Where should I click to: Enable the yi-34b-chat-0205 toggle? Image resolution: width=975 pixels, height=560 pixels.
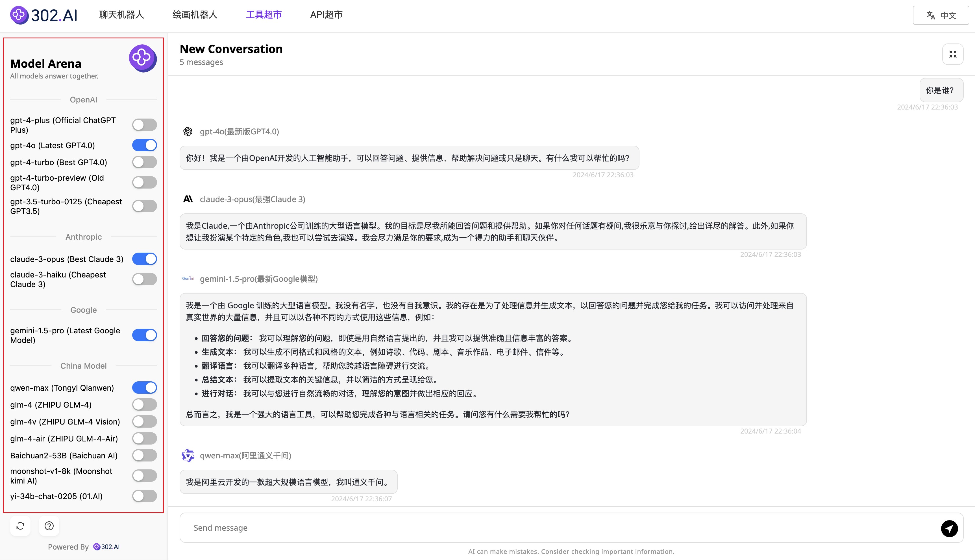[x=145, y=496]
